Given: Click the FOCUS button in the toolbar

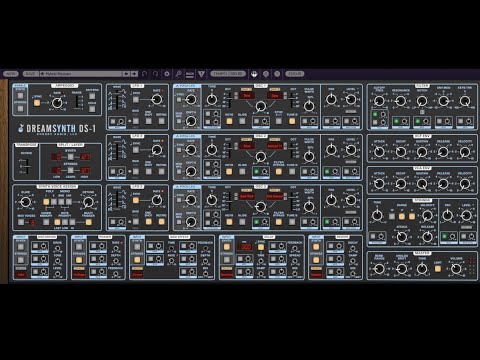Looking at the screenshot, I should (x=295, y=74).
